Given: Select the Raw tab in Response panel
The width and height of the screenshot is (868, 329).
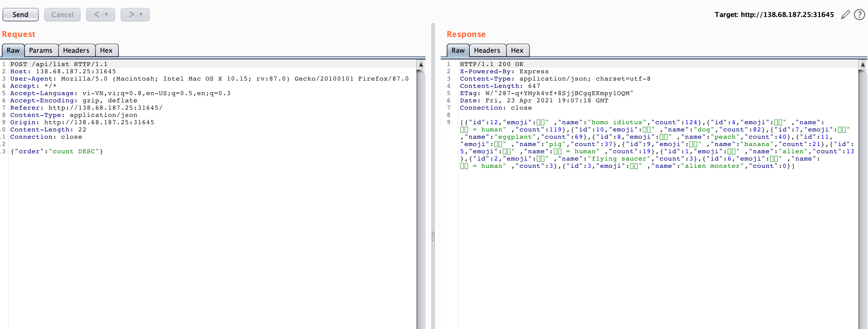Looking at the screenshot, I should 457,50.
